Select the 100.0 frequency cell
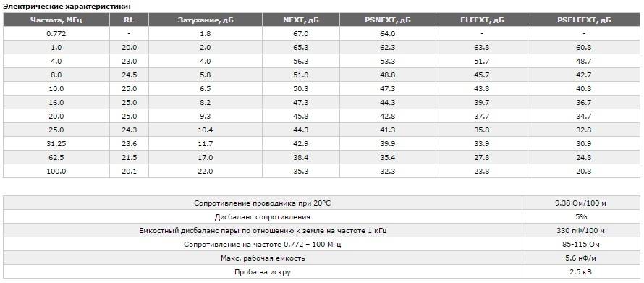 click(56, 171)
